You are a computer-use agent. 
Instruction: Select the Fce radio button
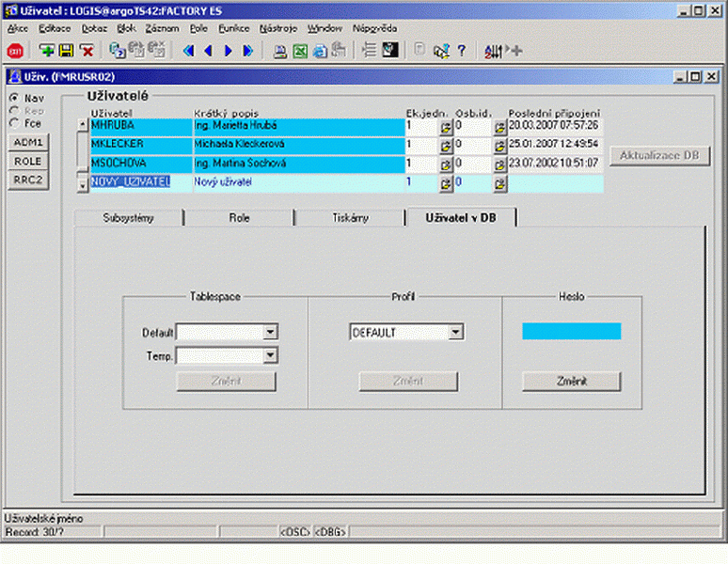(13, 122)
